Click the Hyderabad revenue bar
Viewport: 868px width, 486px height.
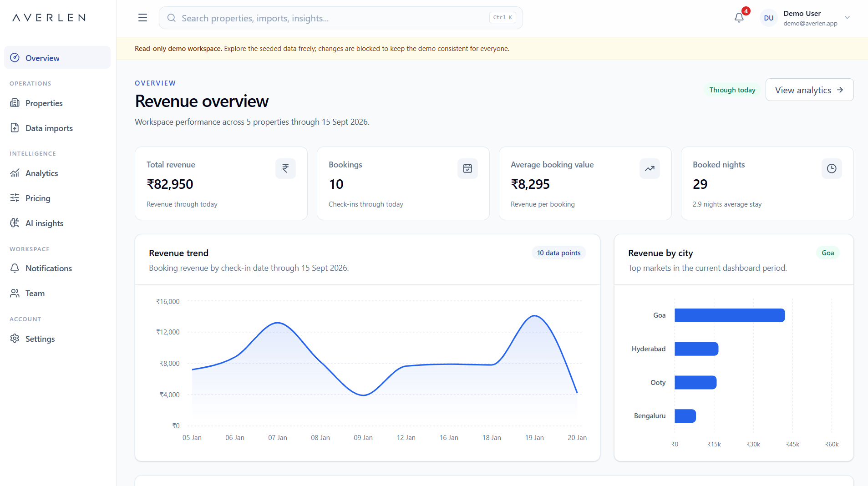(x=696, y=349)
